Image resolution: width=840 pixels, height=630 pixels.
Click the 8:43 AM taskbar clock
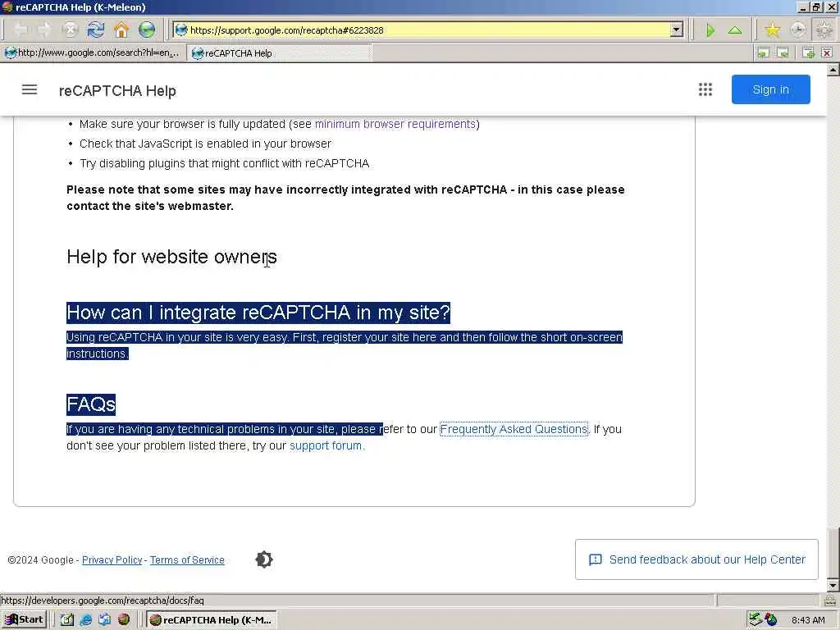tap(808, 620)
